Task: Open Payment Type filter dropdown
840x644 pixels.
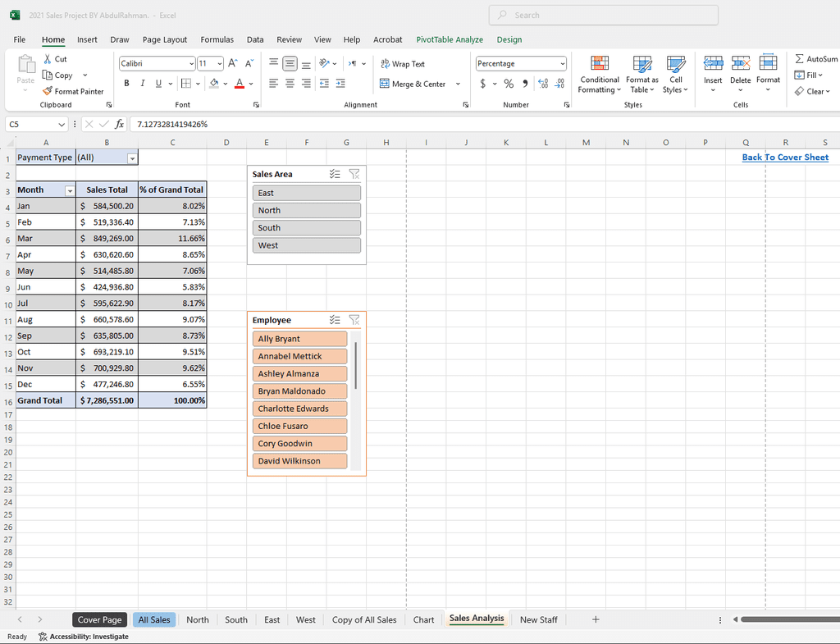Action: click(132, 158)
